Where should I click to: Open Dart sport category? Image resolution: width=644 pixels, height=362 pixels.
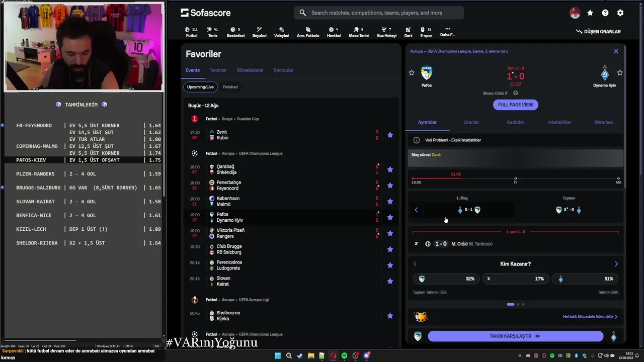[408, 32]
